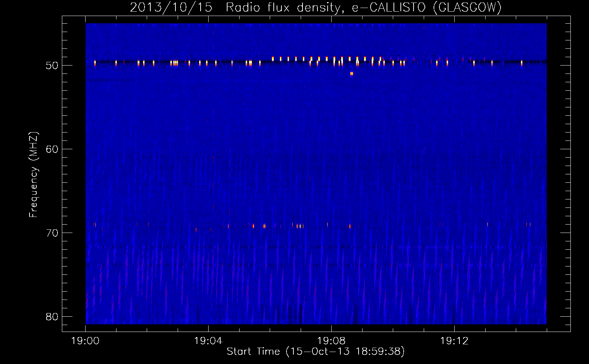The image size is (589, 364).
Task: Select the '19:08' time tick label
Action: click(x=331, y=341)
